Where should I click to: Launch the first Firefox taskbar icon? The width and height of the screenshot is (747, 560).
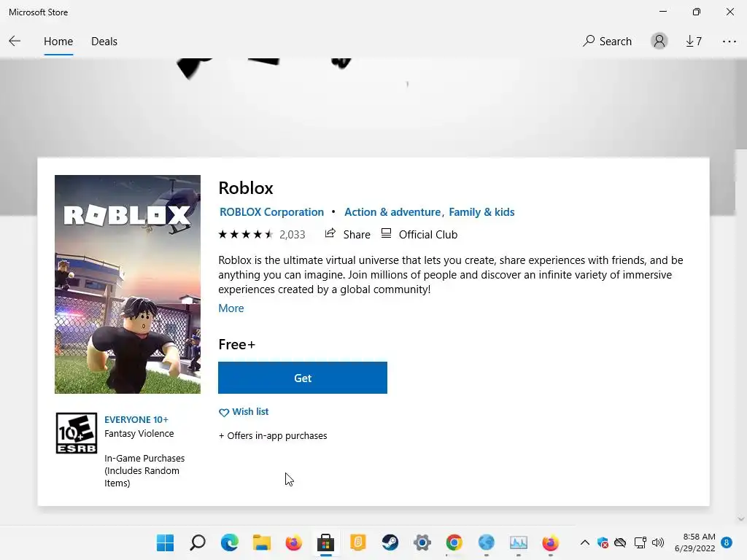click(x=293, y=542)
